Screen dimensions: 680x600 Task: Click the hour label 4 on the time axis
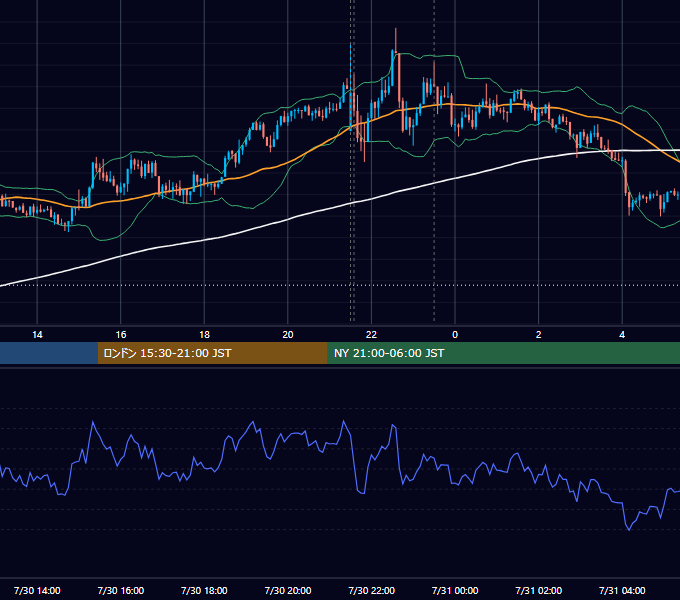click(x=622, y=335)
